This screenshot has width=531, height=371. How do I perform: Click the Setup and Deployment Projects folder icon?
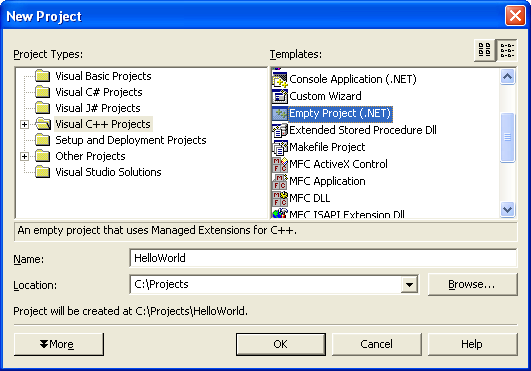(x=43, y=140)
